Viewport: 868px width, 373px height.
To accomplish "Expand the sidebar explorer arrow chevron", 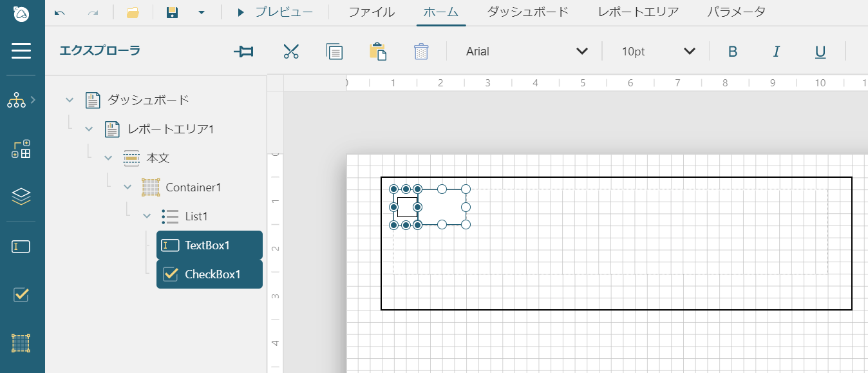I will pos(33,100).
